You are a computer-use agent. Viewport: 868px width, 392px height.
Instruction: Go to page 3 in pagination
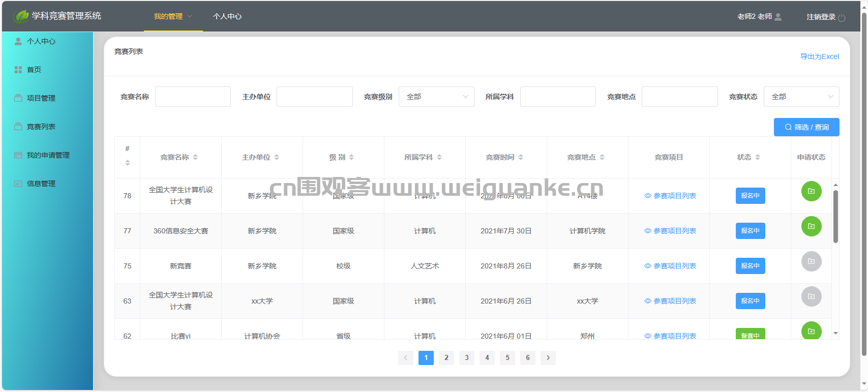click(x=467, y=358)
